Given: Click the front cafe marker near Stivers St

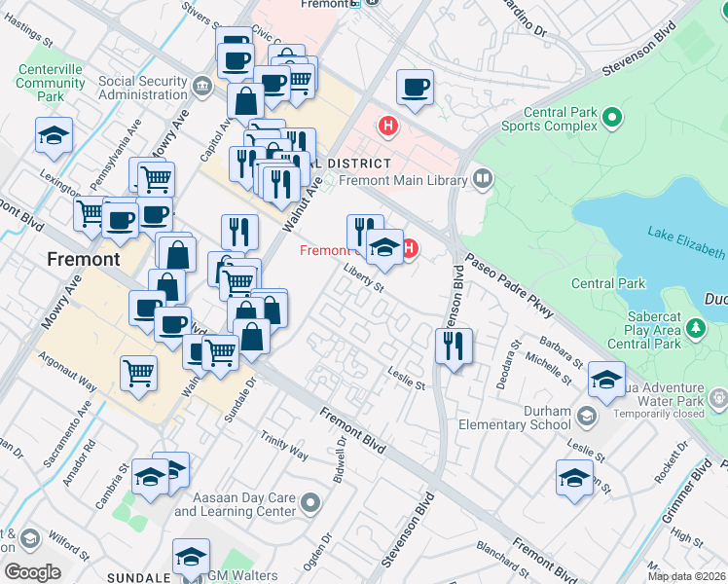Looking at the screenshot, I should pos(236,62).
